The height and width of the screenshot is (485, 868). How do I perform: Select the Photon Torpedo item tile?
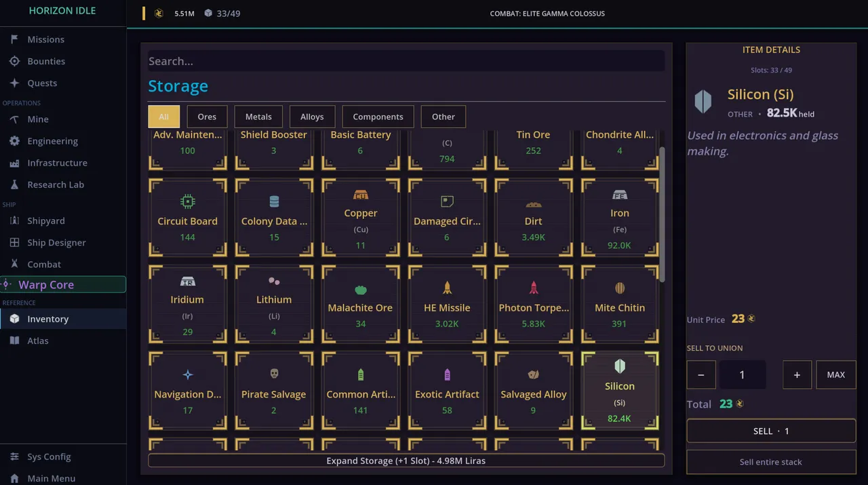tap(534, 304)
